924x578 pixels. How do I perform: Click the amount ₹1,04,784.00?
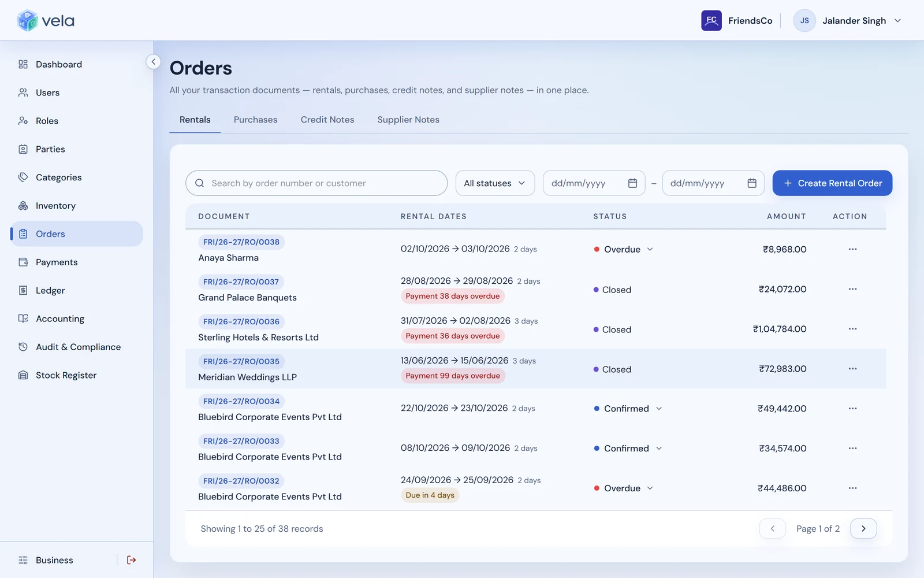pos(780,329)
